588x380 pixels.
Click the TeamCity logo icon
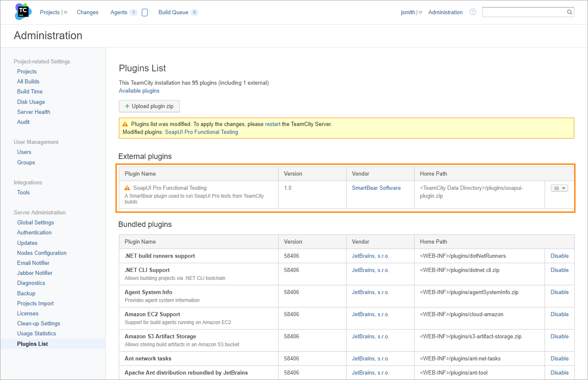(23, 12)
